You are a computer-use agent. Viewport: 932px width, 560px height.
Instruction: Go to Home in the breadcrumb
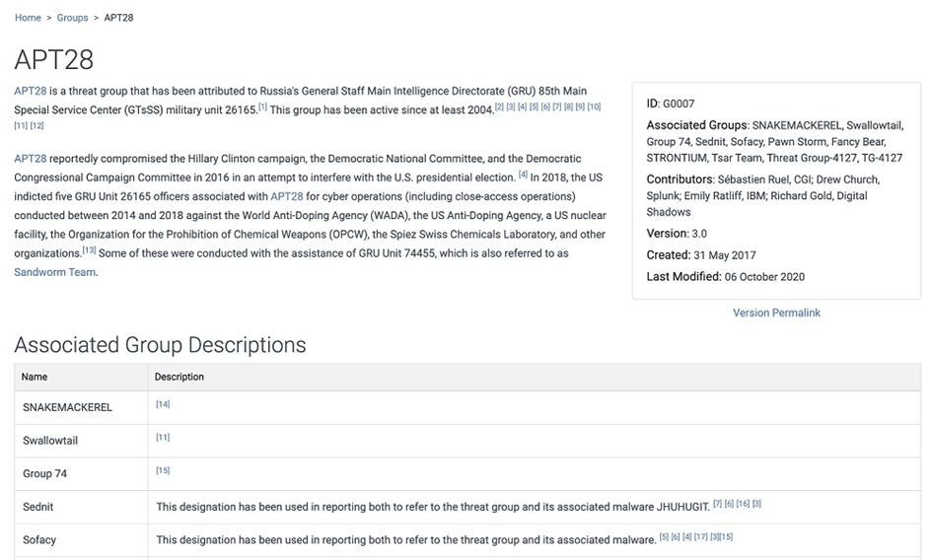tap(28, 18)
